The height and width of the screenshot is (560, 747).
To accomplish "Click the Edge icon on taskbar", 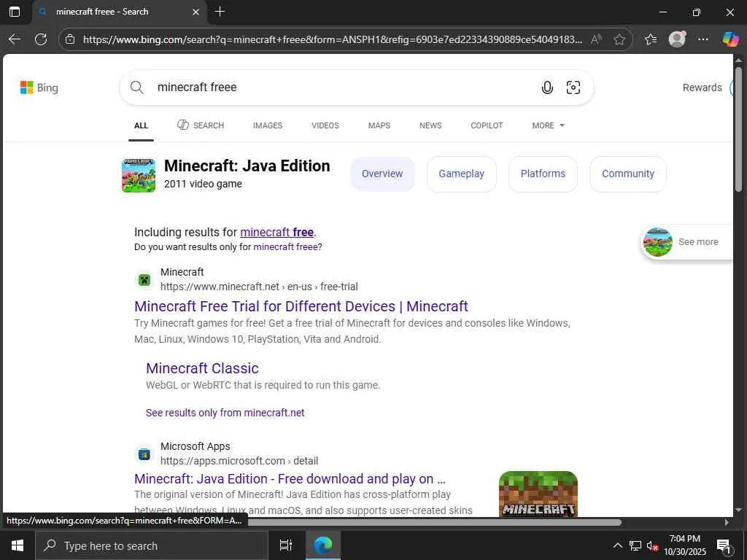I will click(x=323, y=545).
